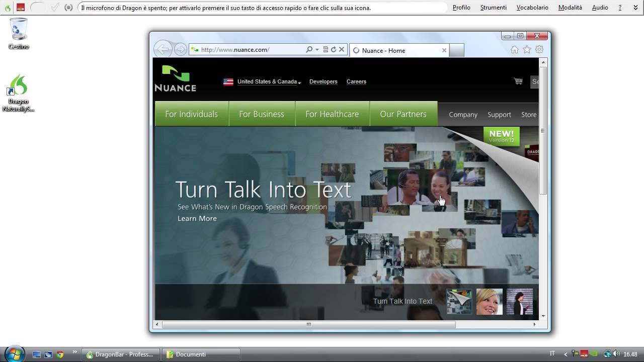This screenshot has width=644, height=362.
Task: Select the blonde woman carousel thumbnail
Action: (490, 302)
